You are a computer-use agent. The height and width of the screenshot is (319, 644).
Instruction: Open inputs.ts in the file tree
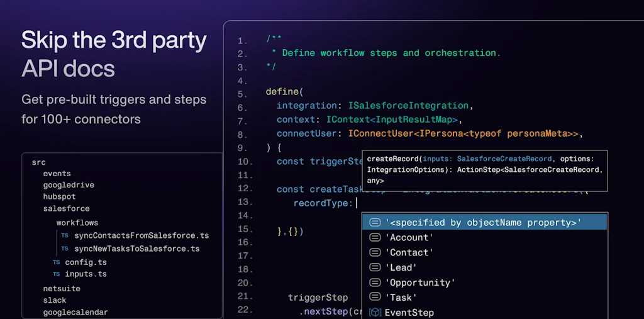tap(86, 274)
